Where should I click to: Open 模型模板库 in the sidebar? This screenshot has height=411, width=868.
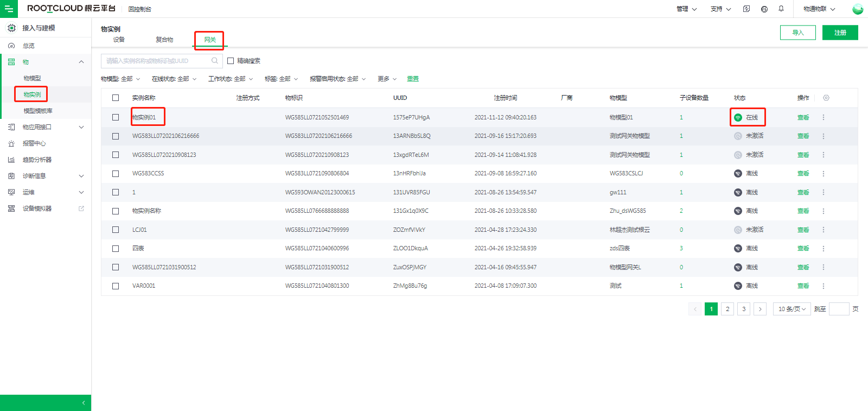point(38,111)
